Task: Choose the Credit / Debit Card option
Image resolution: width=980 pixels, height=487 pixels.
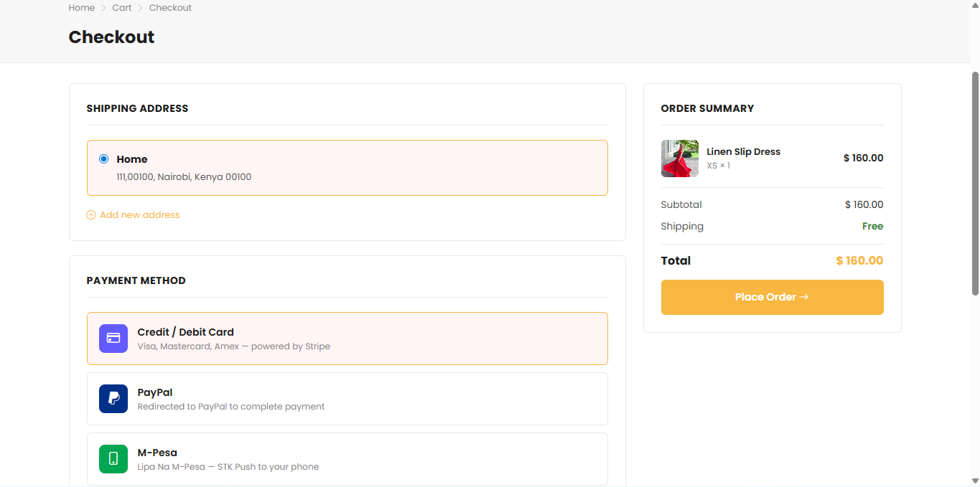Action: (x=347, y=339)
